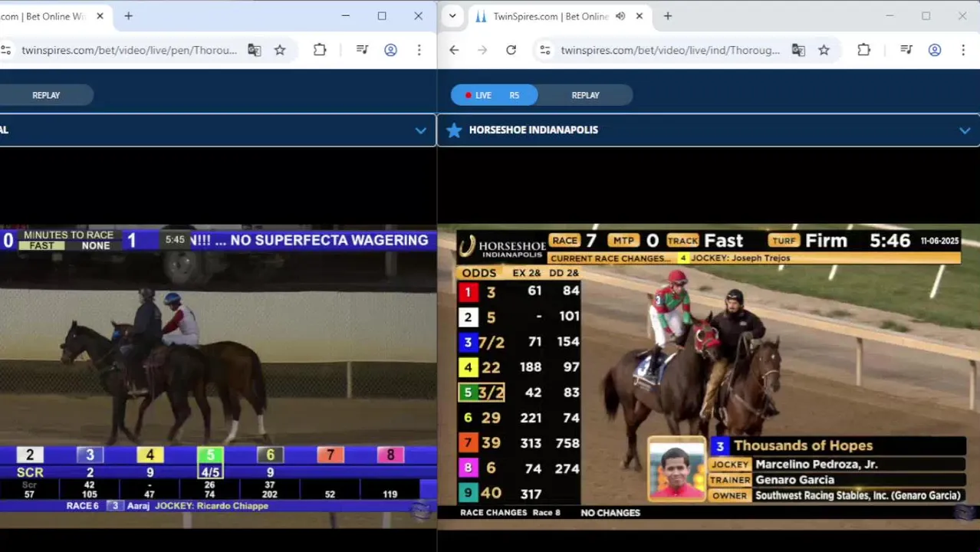The width and height of the screenshot is (980, 552).
Task: Minimize the left browser window
Action: (346, 16)
